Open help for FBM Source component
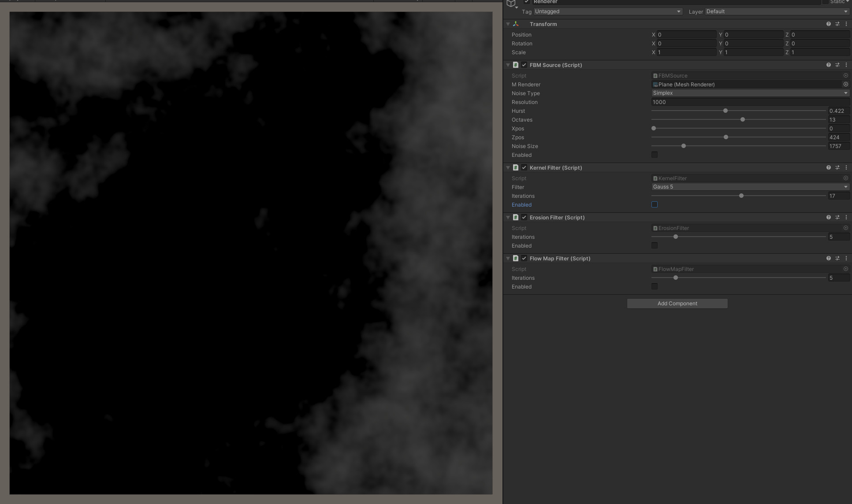The width and height of the screenshot is (852, 504). 828,65
